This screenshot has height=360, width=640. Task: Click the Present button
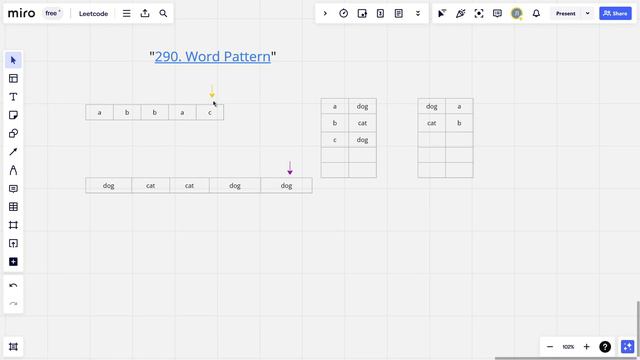click(x=565, y=13)
